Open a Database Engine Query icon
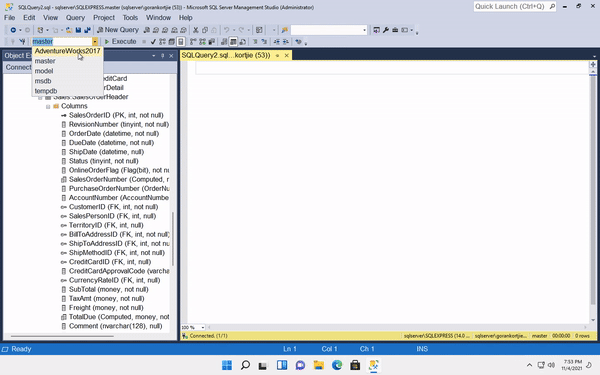This screenshot has height=375, width=600. [147, 30]
